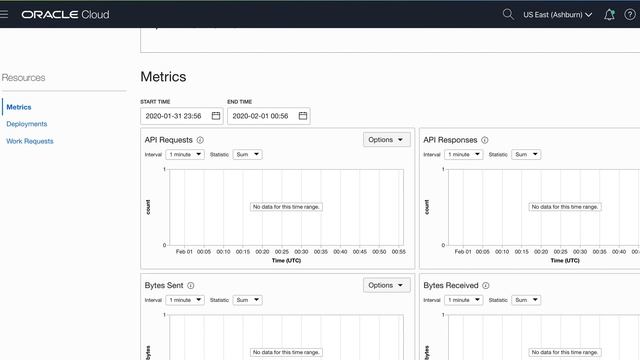Open the hamburger navigation menu
640x360 pixels.
[4, 14]
